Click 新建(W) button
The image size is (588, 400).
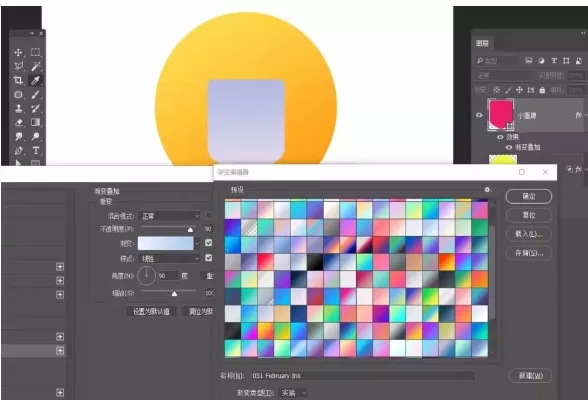click(x=530, y=376)
